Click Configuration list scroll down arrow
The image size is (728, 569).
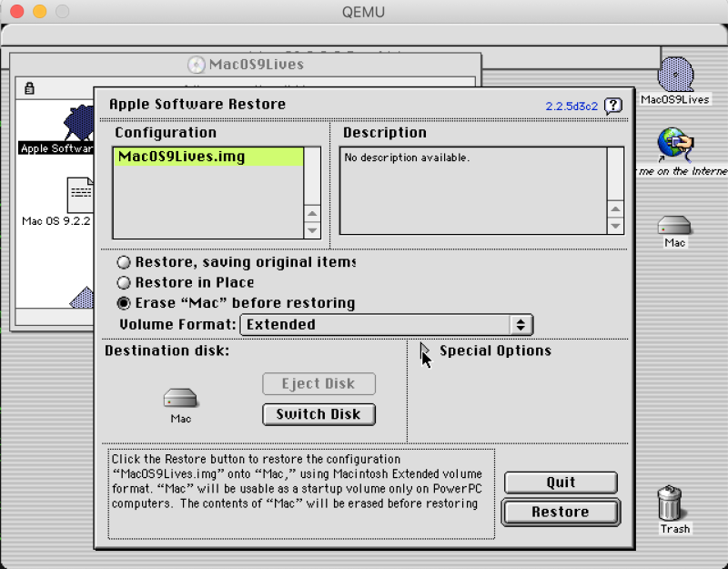point(312,230)
